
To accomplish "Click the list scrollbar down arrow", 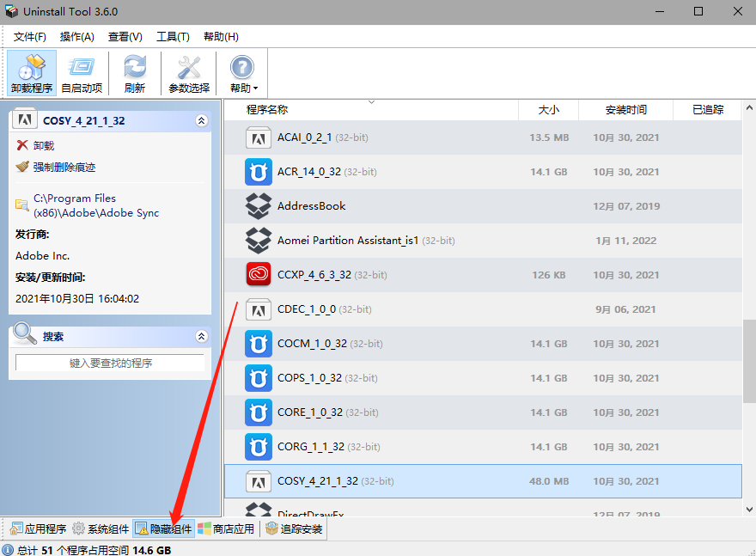I will click(749, 510).
